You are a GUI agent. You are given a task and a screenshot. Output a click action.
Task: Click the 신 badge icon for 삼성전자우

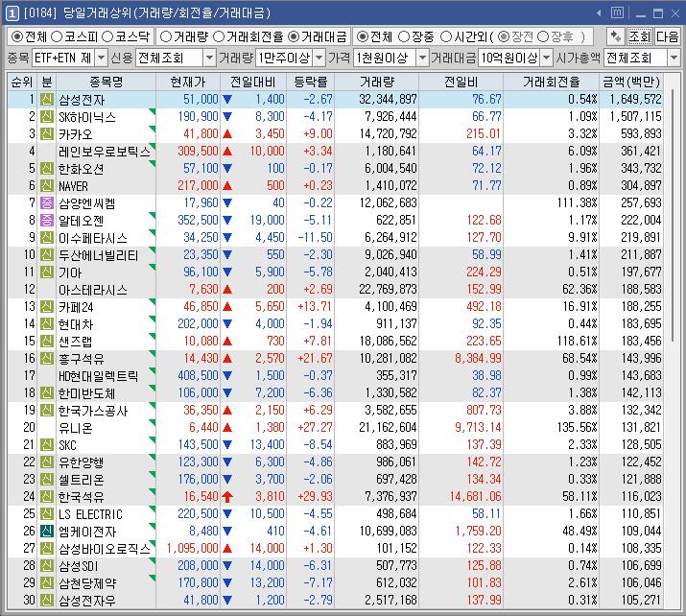click(47, 601)
